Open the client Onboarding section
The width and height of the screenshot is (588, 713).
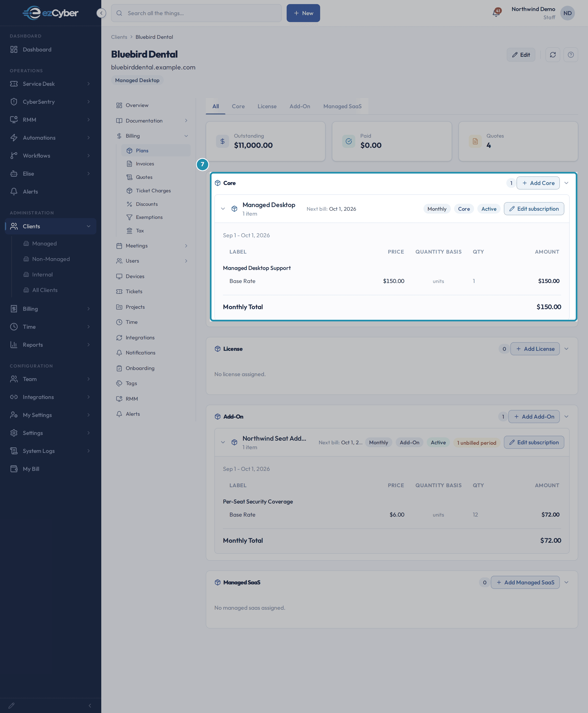152,368
